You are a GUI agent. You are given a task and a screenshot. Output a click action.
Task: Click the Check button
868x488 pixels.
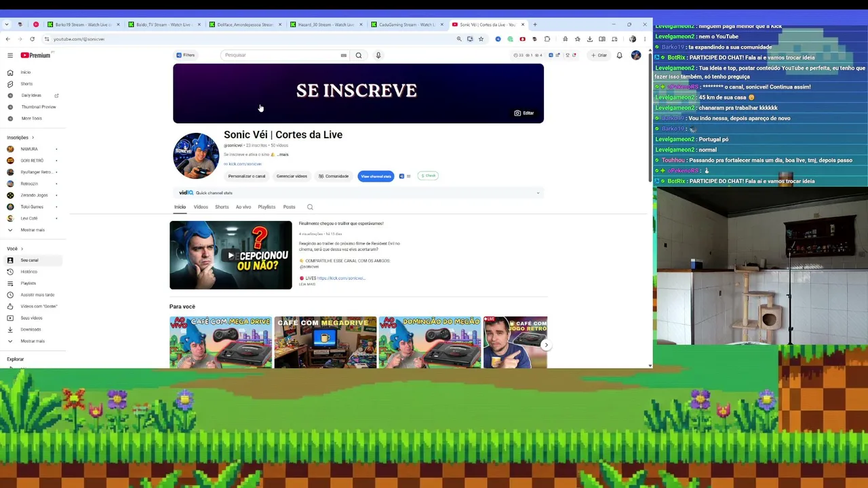428,176
